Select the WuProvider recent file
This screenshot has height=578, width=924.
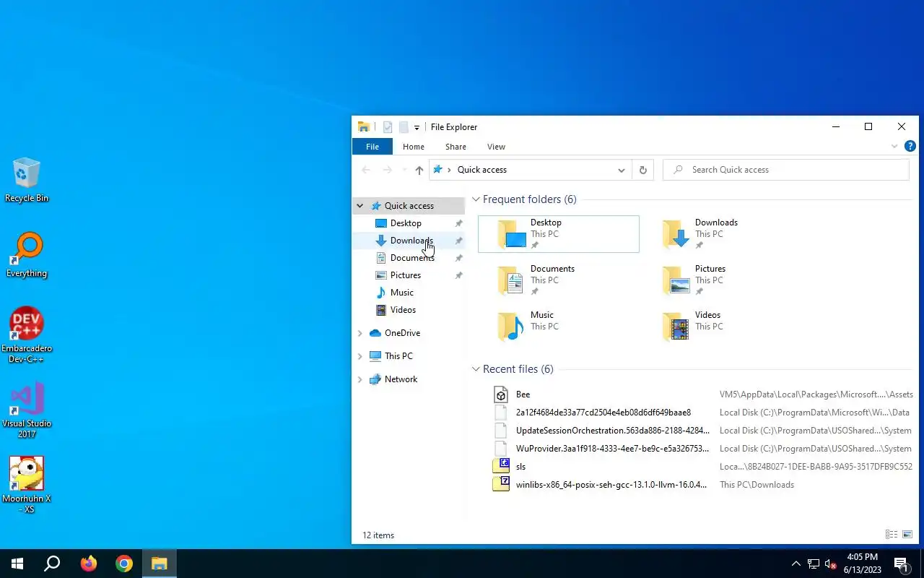[702, 449]
